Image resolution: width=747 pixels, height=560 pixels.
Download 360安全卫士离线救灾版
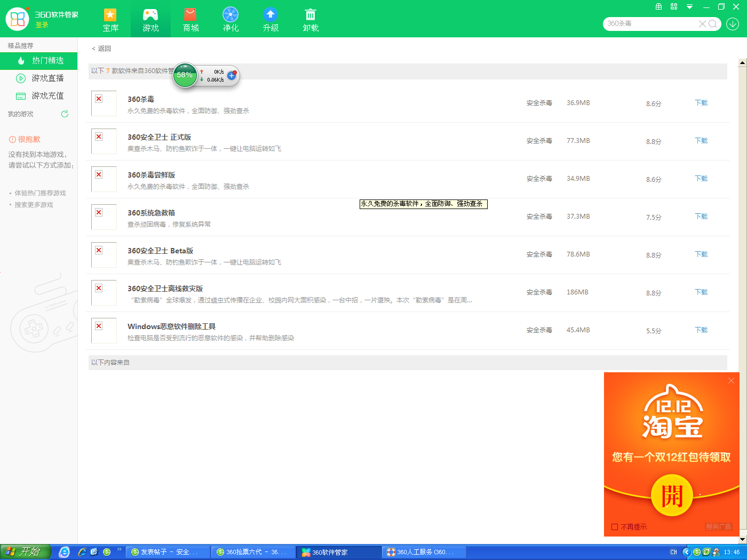click(x=701, y=292)
